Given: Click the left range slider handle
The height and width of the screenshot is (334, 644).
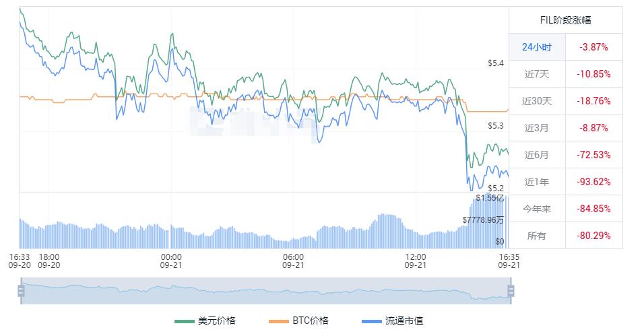Looking at the screenshot, I should coord(21,291).
